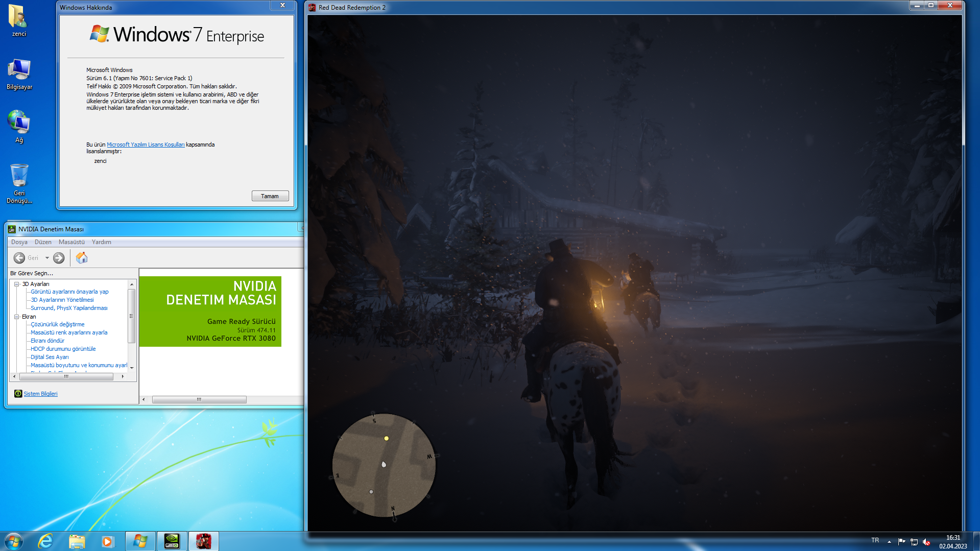Click Red Dead Redemption 2 title bar icon
The image size is (980, 551).
pos(312,8)
